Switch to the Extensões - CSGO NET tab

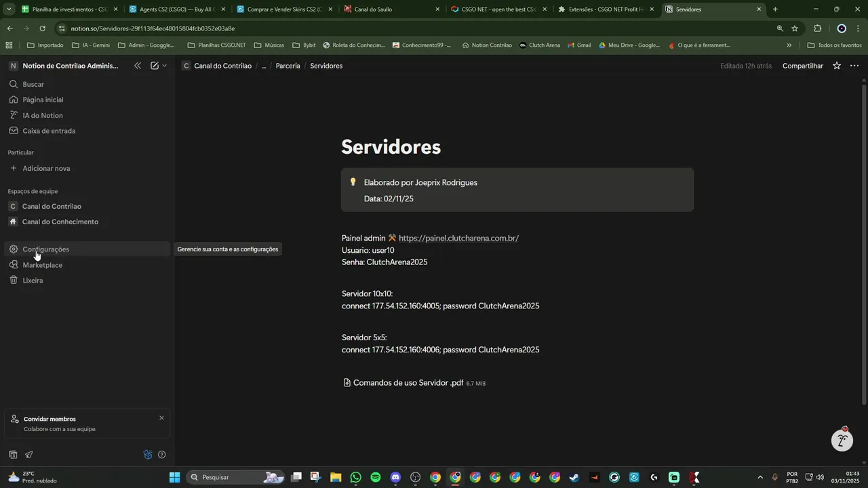[x=606, y=9]
